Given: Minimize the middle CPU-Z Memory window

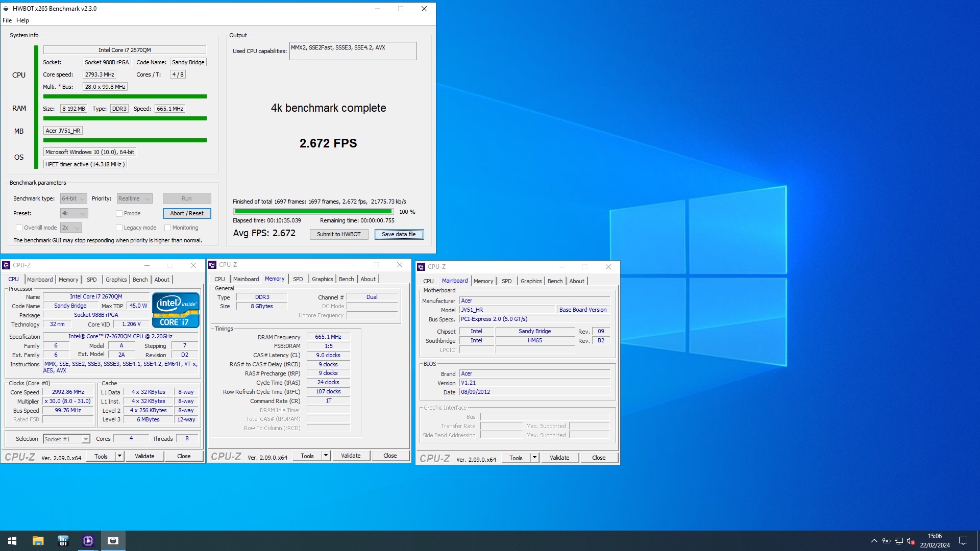Looking at the screenshot, I should click(x=353, y=265).
